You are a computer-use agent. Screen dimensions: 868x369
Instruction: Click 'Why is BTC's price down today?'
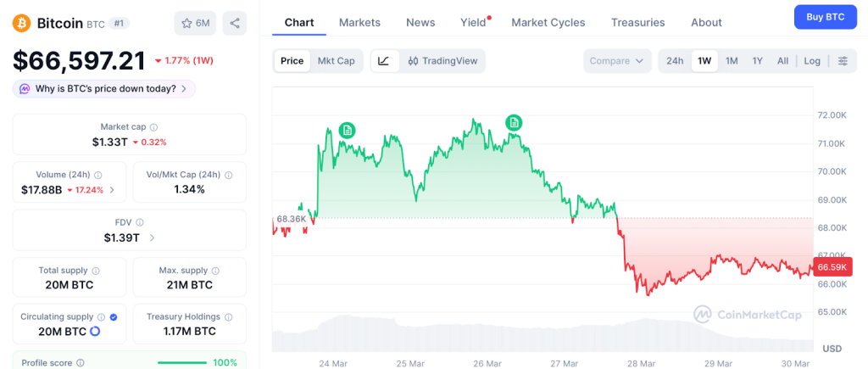[x=104, y=88]
